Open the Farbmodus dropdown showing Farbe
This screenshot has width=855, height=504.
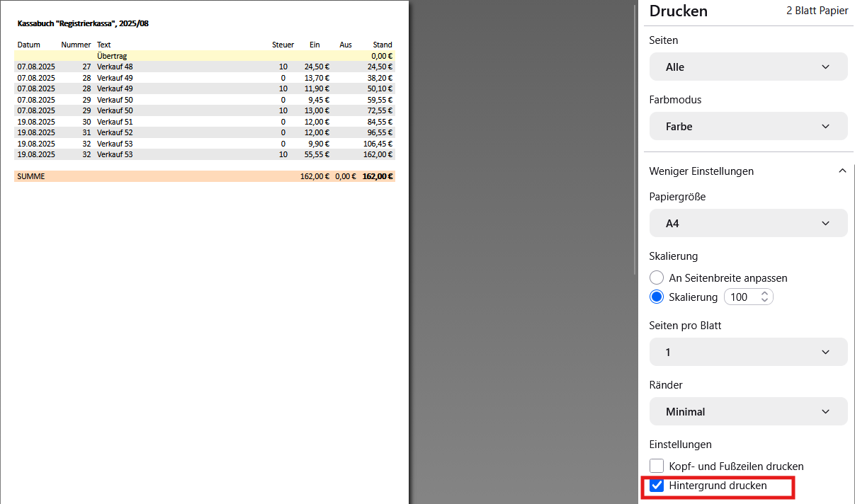tap(748, 127)
